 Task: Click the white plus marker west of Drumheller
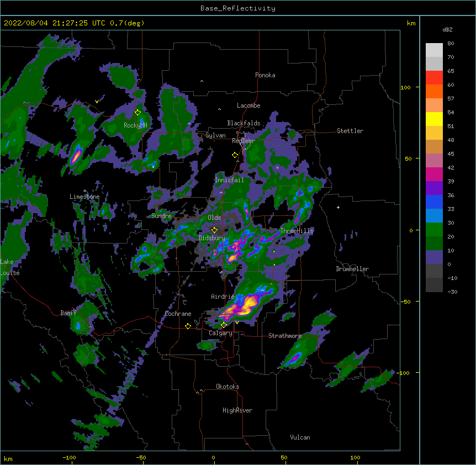[338, 207]
